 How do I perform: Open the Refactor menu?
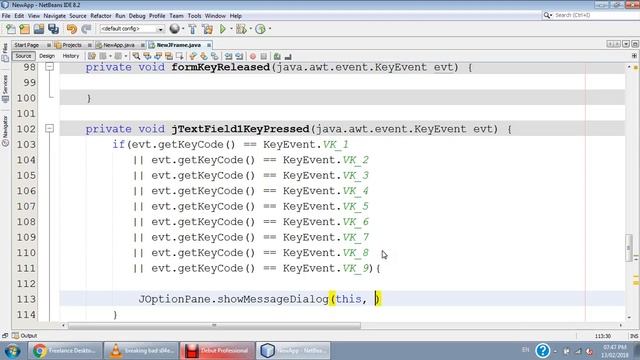tap(101, 16)
